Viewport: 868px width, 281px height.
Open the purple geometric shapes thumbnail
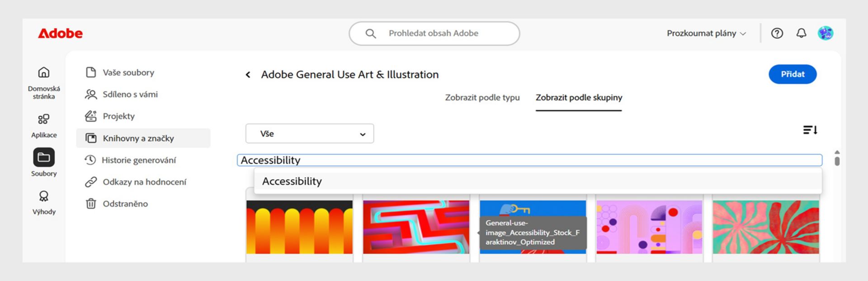coord(649,227)
